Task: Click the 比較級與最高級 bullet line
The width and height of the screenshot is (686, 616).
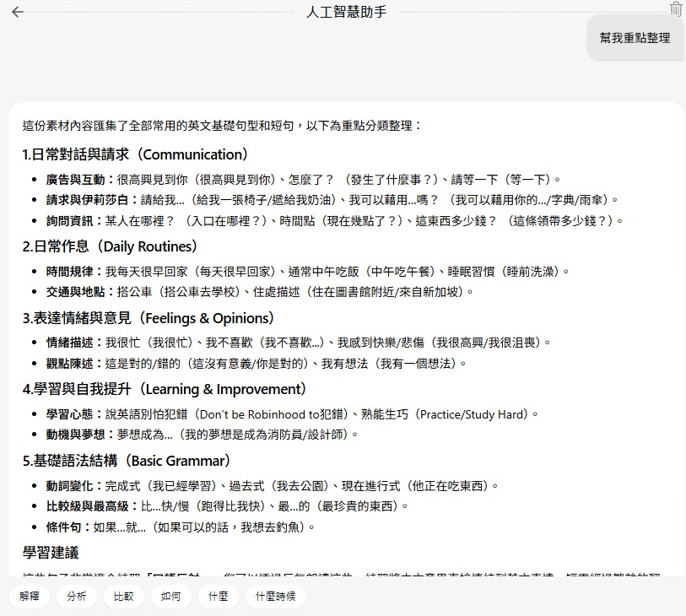Action: point(227,506)
